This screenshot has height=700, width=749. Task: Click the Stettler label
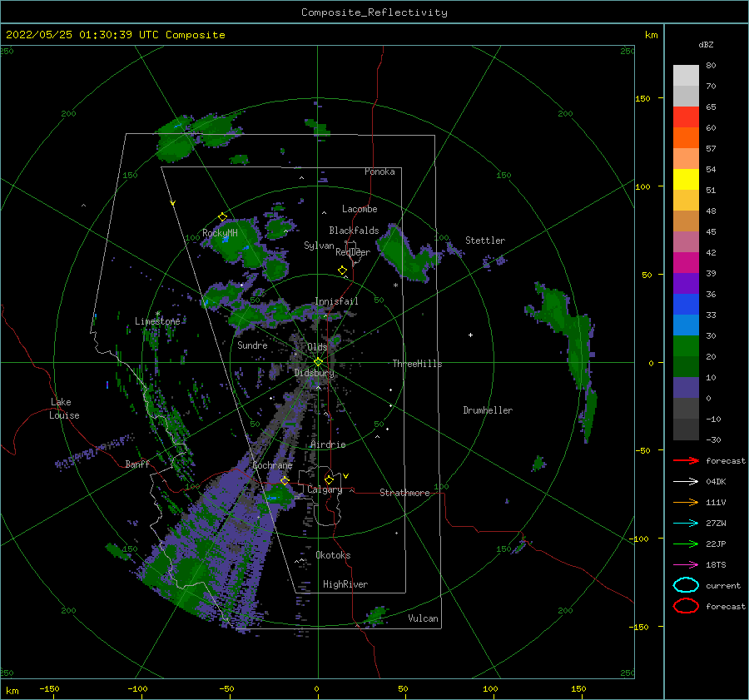tap(485, 241)
